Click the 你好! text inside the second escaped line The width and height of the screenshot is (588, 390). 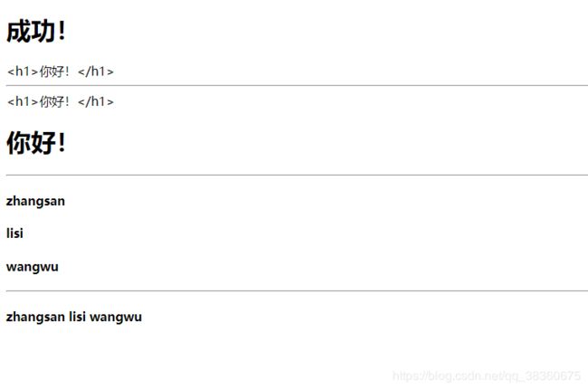tap(54, 101)
